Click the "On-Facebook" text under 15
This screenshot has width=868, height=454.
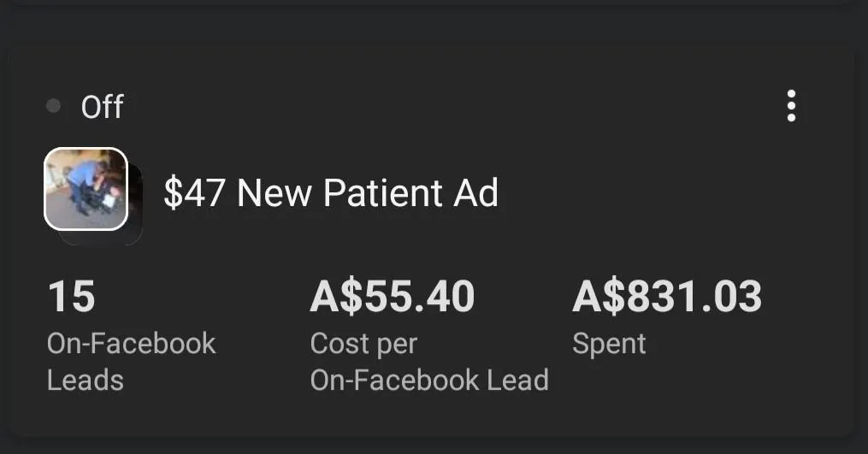coord(131,344)
